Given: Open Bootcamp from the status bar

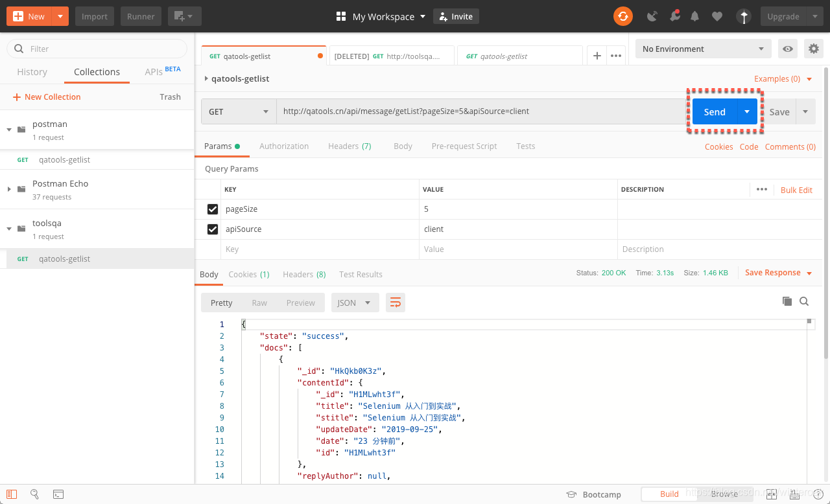Looking at the screenshot, I should coord(593,494).
